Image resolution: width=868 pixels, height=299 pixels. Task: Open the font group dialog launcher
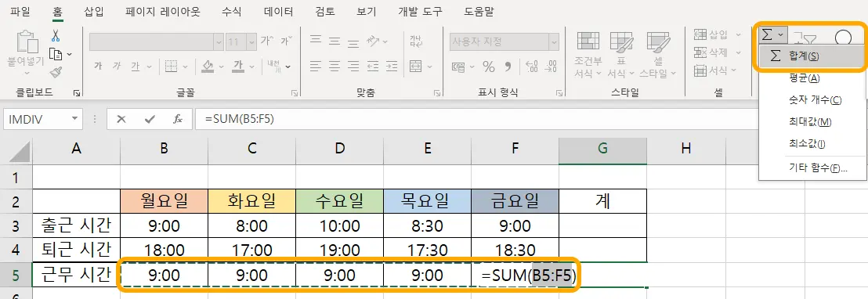coord(294,93)
